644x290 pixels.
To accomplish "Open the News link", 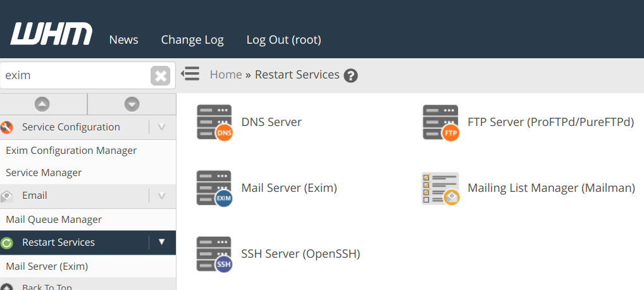I will [123, 40].
